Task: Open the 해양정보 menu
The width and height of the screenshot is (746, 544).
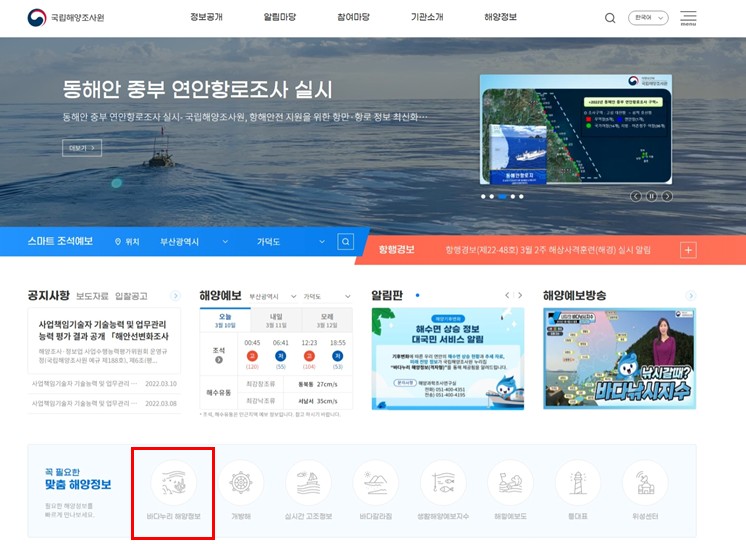Action: click(500, 18)
